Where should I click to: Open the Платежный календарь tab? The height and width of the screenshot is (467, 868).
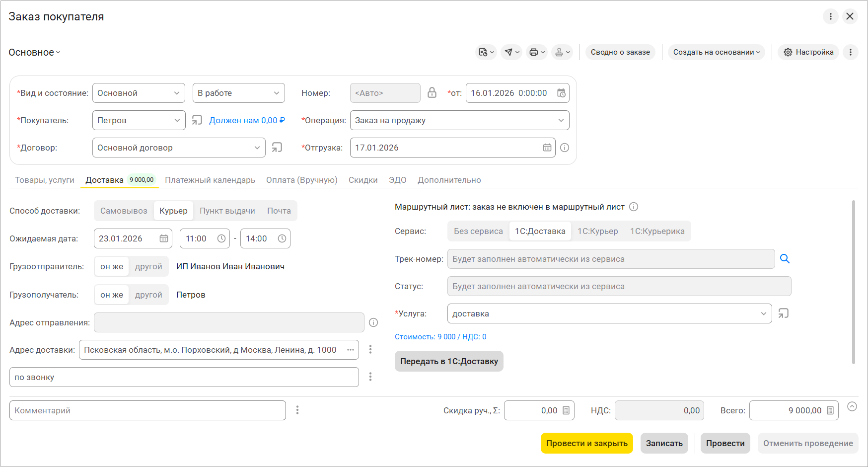pos(210,180)
